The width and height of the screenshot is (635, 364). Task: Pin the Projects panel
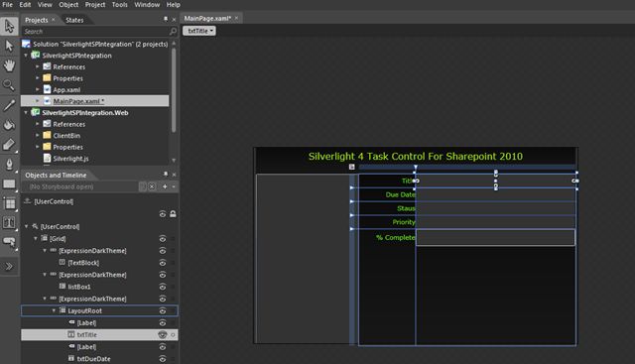pyautogui.click(x=166, y=19)
